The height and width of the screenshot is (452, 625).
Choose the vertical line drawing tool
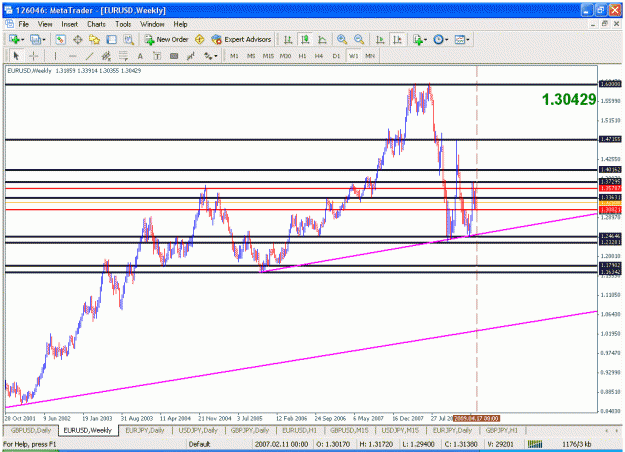coord(55,56)
